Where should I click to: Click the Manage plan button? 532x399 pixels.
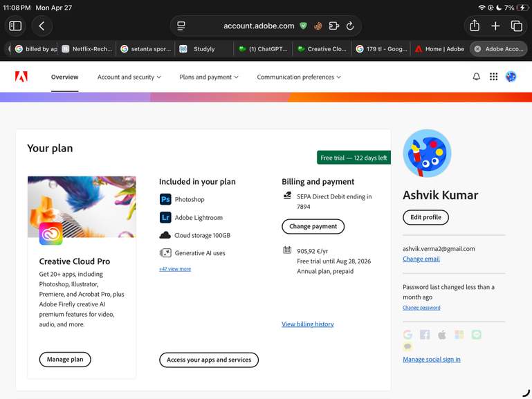[65, 360]
